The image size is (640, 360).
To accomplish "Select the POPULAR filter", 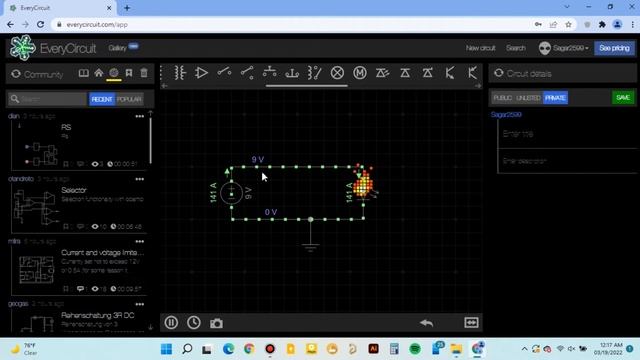I will [129, 99].
